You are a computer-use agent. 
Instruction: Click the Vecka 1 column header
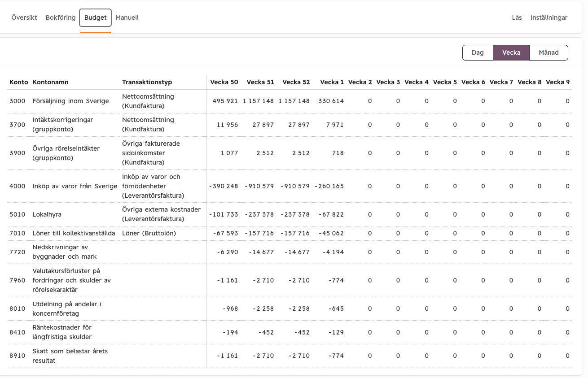(x=332, y=82)
